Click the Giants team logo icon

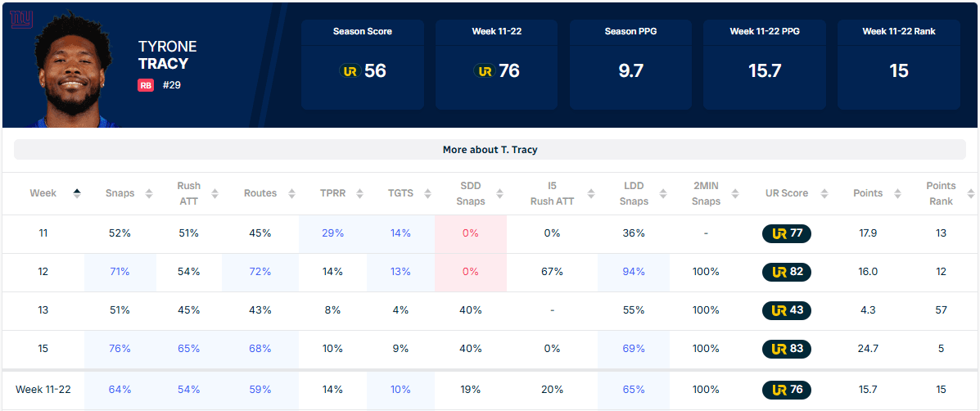21,19
